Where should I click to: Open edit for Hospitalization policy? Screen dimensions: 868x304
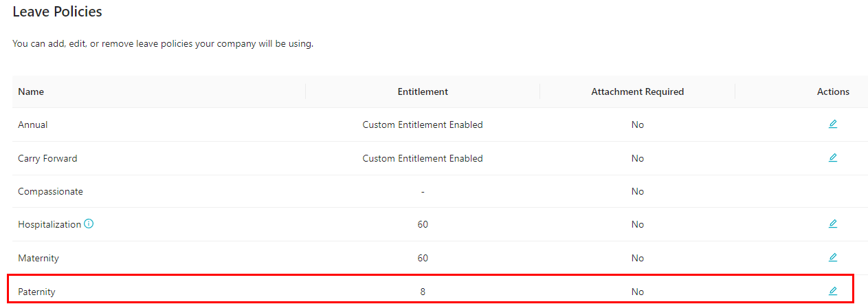[x=833, y=224]
